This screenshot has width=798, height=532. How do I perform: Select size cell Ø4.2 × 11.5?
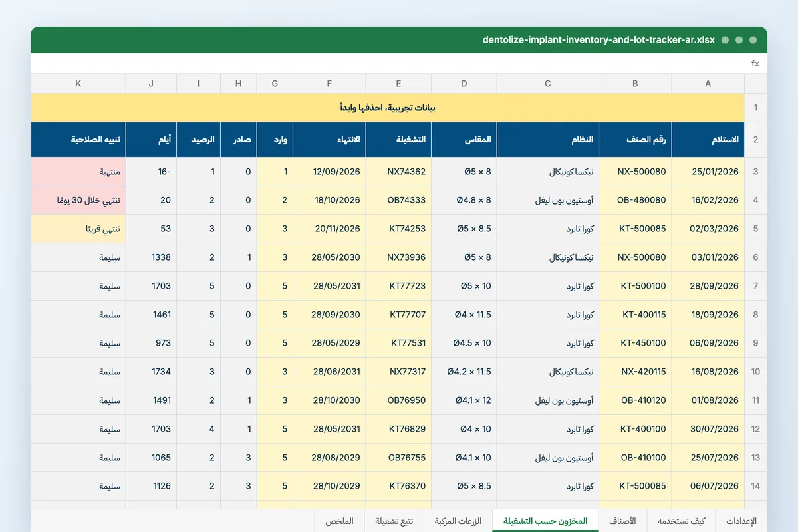464,372
